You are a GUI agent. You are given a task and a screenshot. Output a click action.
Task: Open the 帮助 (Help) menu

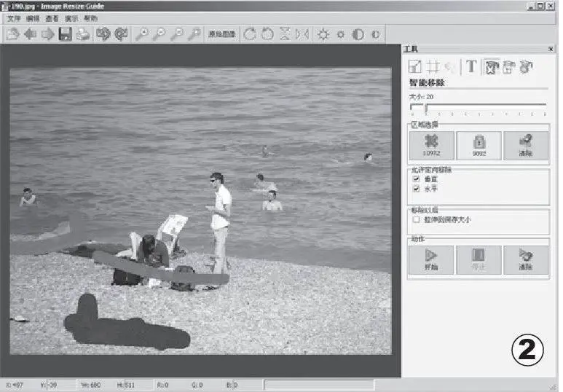coord(90,17)
